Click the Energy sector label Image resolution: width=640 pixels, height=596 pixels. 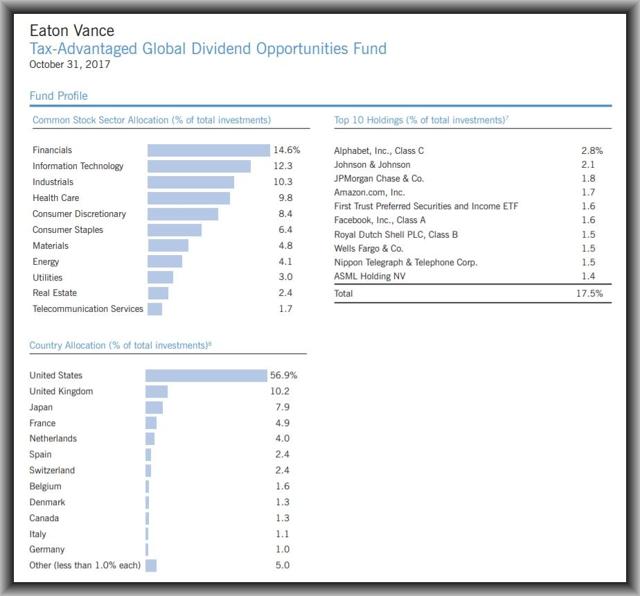pos(46,262)
